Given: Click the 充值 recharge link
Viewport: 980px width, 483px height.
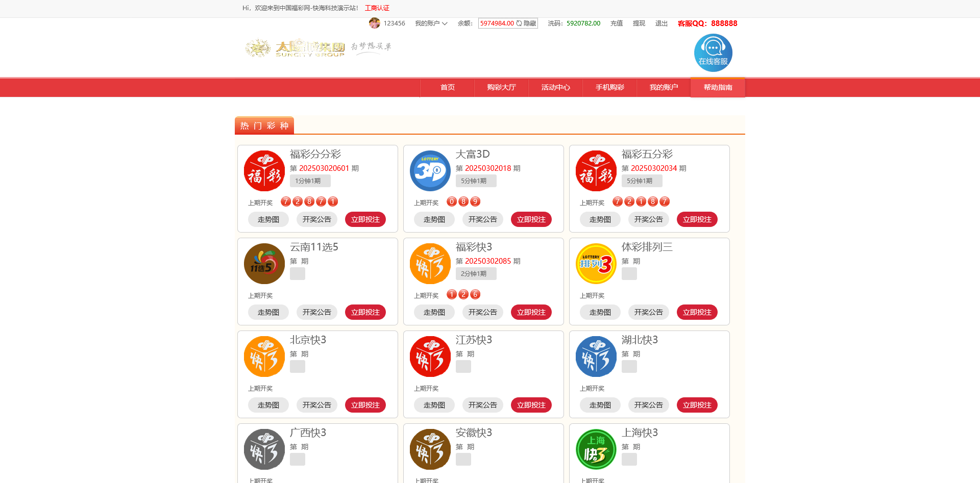Looking at the screenshot, I should point(616,23).
